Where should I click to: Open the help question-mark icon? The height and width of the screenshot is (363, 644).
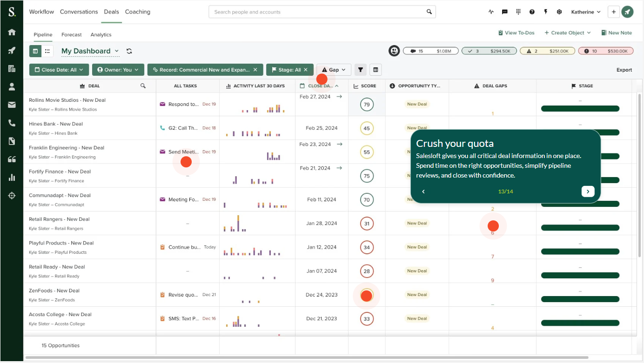pos(532,12)
